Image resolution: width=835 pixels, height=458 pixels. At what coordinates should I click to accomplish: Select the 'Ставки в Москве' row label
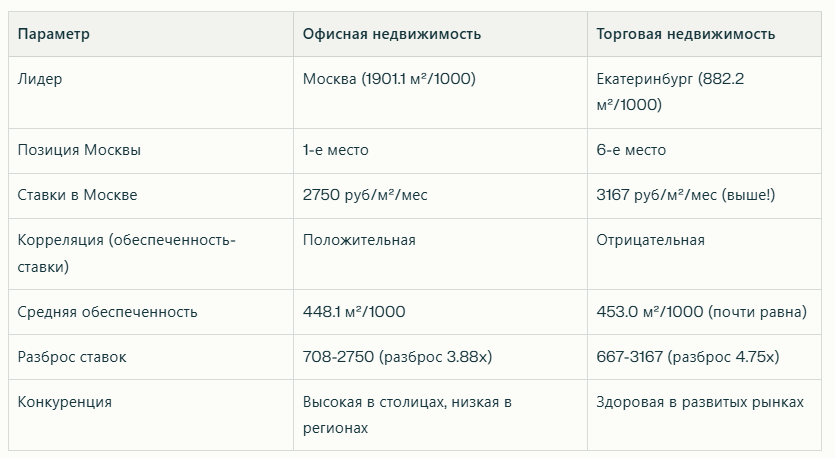pos(77,195)
